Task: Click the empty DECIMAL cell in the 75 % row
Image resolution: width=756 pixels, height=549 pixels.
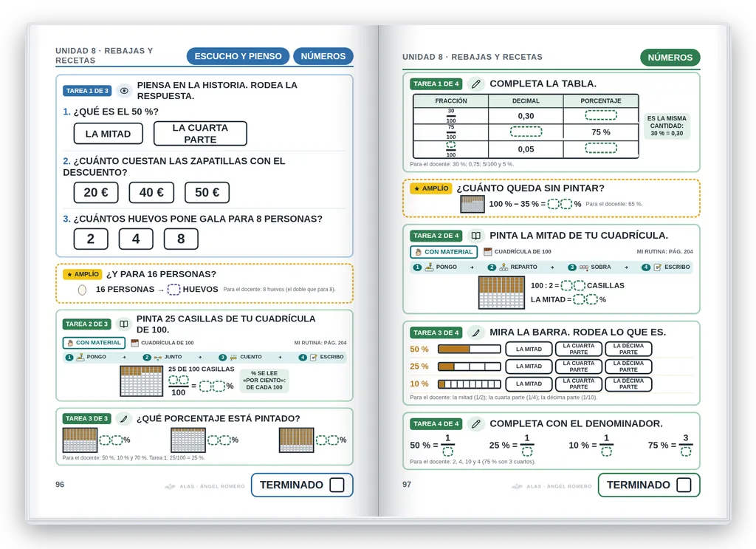Action: point(526,132)
